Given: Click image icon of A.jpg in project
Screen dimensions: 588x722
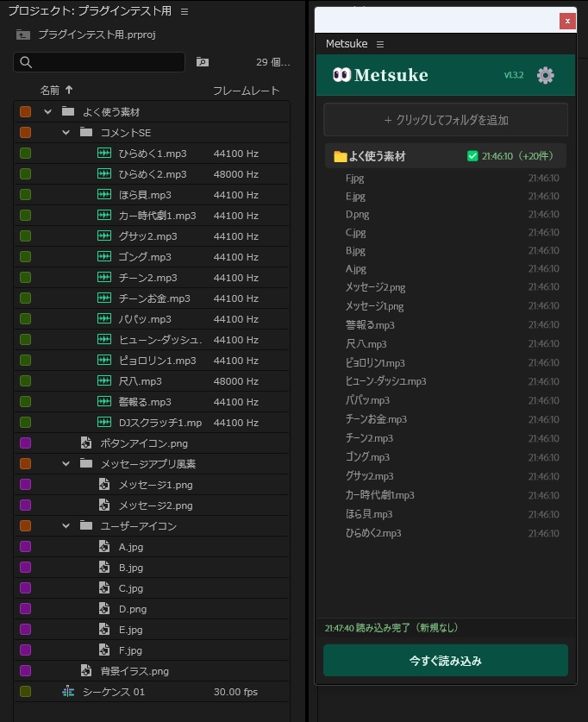Looking at the screenshot, I should pyautogui.click(x=104, y=547).
